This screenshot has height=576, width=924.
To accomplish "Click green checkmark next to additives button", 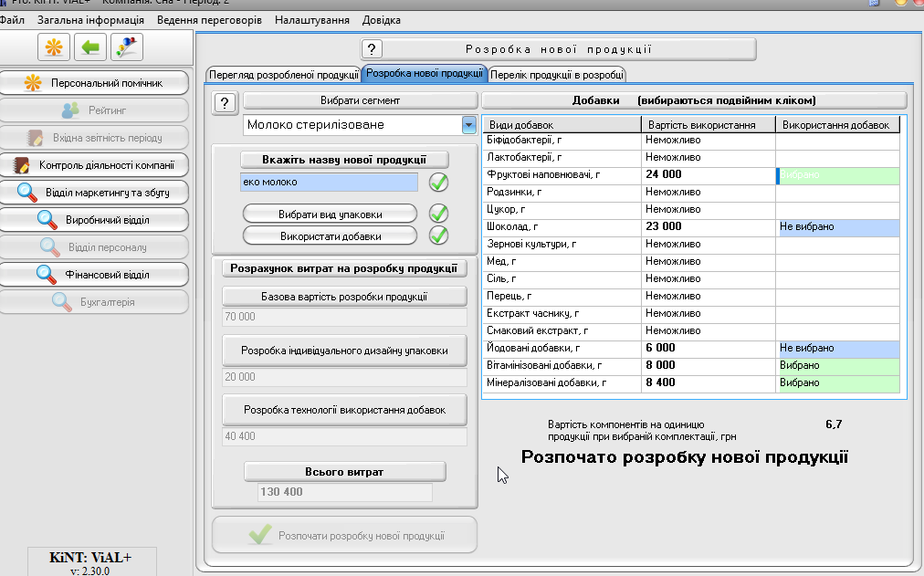I will [x=438, y=235].
